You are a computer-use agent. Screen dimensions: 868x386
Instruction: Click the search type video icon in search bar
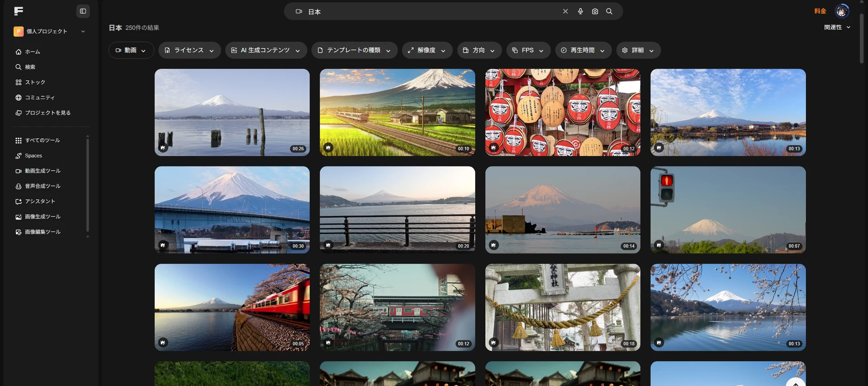(x=299, y=11)
